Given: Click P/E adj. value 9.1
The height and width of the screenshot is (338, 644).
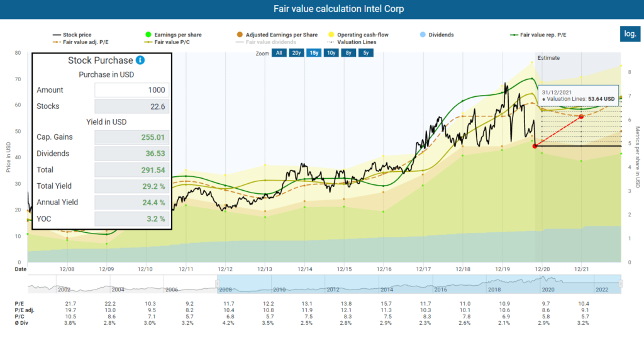Looking at the screenshot, I should 585,310.
